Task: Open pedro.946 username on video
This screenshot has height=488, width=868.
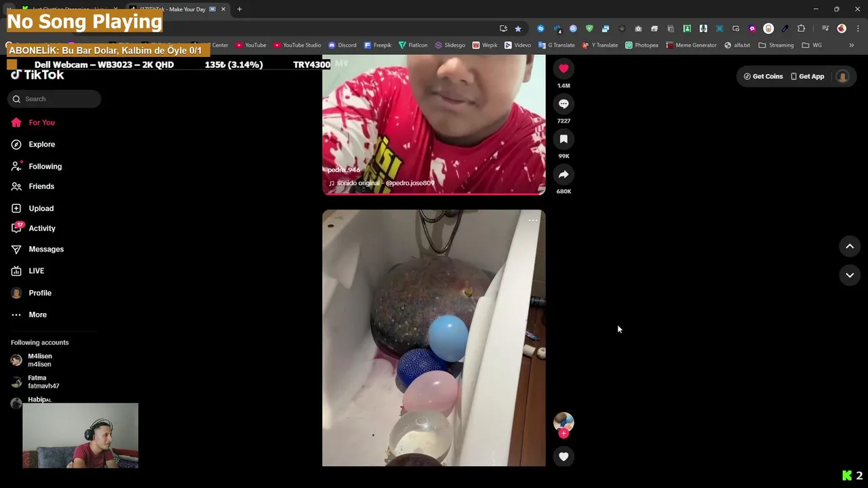Action: (344, 170)
